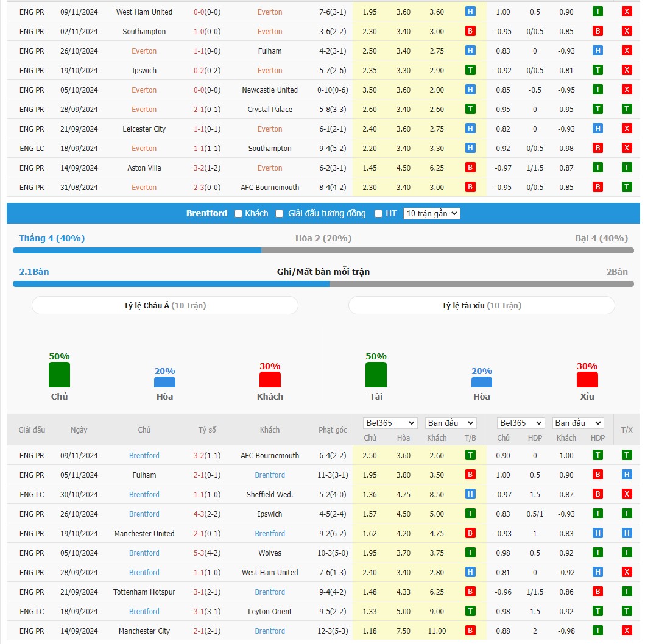Tick the Khách checkbox beside Brentford
Screen dimensions: 645x644
[x=238, y=214]
